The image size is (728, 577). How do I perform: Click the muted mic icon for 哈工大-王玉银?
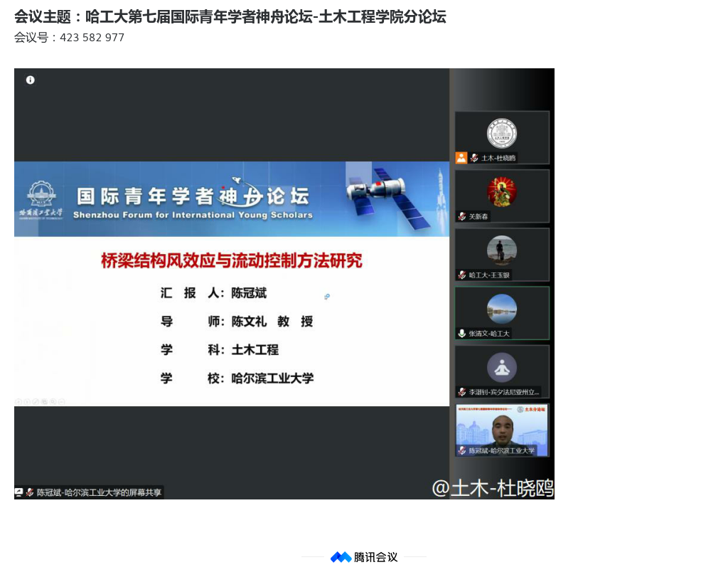[x=462, y=275]
